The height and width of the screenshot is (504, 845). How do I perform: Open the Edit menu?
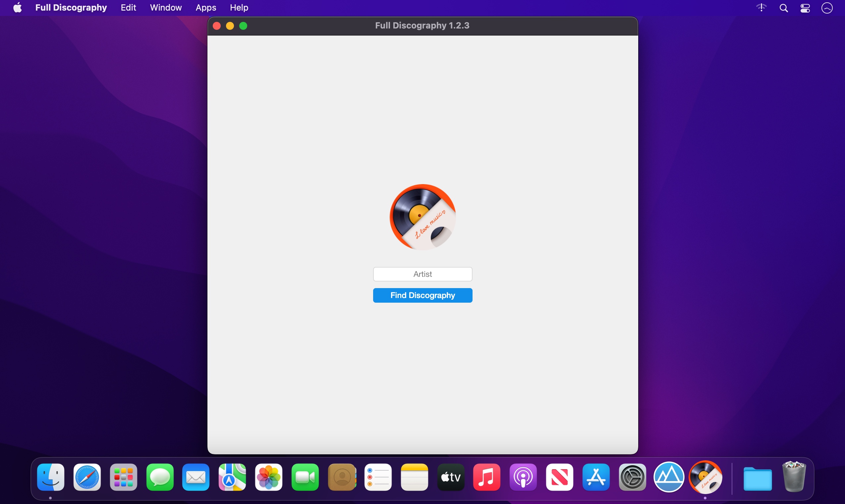129,8
